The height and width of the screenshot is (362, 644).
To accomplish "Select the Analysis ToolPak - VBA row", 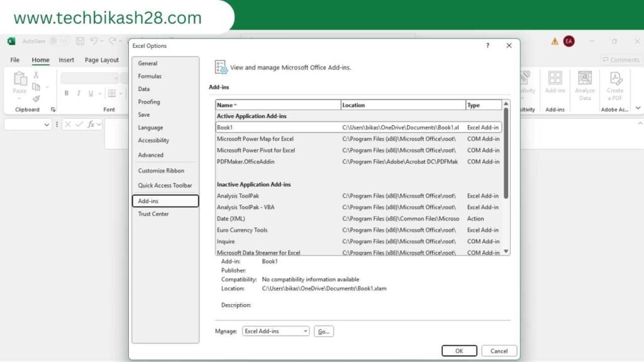I will 358,207.
